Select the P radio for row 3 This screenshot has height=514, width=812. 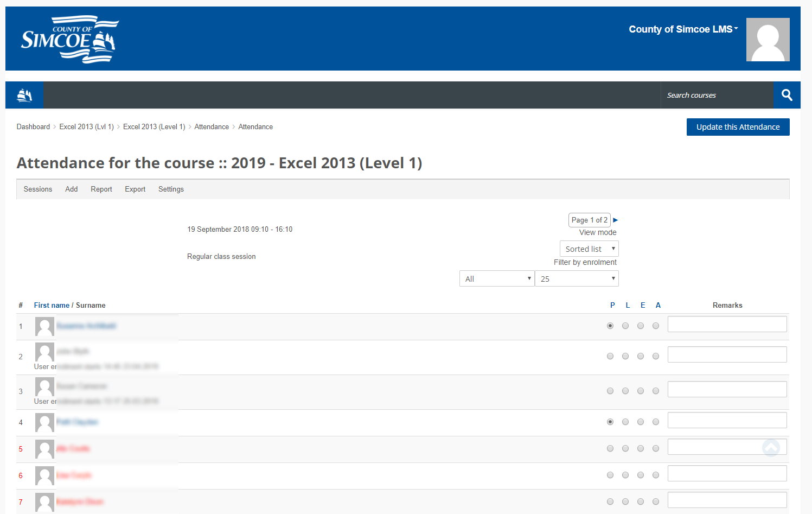(x=610, y=391)
